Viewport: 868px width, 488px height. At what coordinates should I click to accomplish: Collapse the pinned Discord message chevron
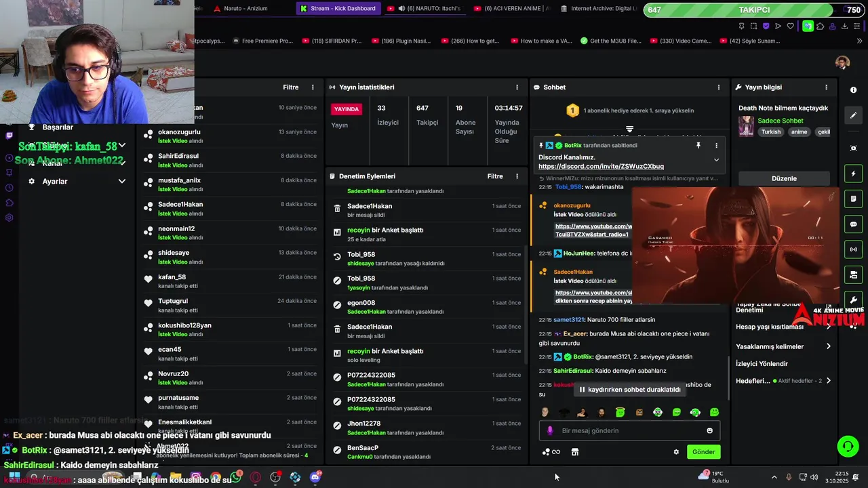(x=716, y=160)
